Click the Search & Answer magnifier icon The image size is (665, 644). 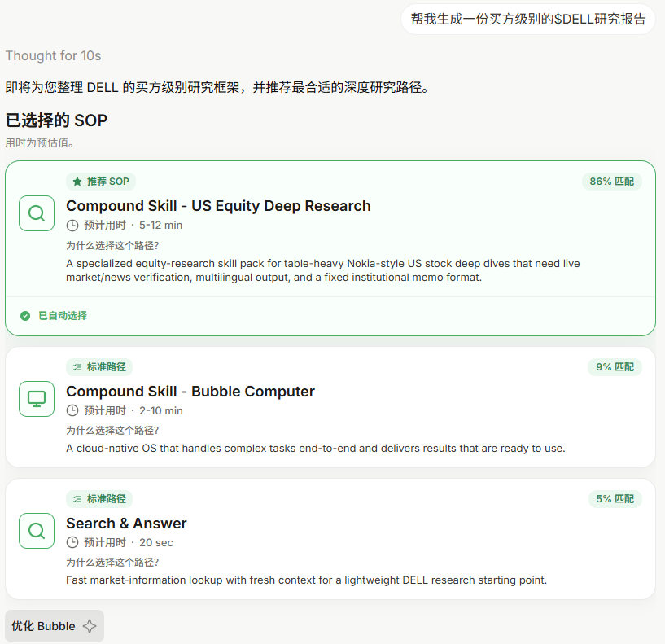tap(37, 531)
